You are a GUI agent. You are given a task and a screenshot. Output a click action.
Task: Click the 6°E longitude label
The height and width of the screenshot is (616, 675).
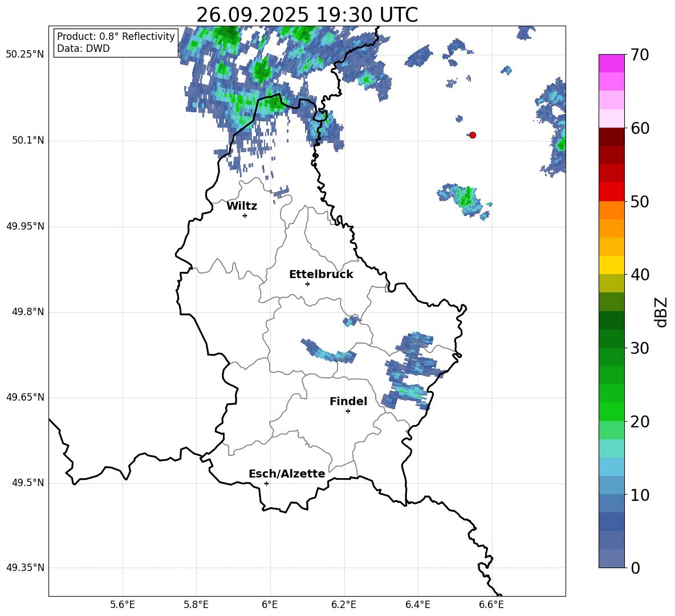coord(270,605)
